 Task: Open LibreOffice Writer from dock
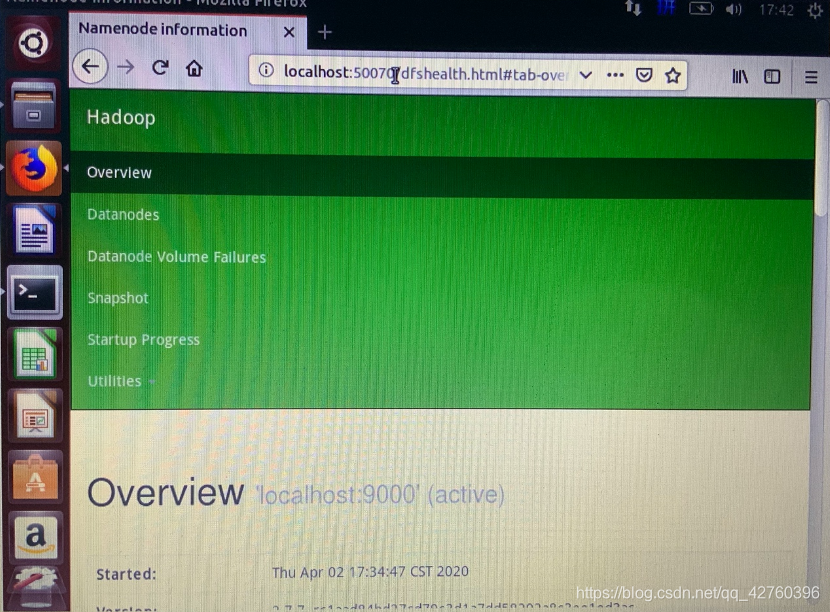coord(34,230)
